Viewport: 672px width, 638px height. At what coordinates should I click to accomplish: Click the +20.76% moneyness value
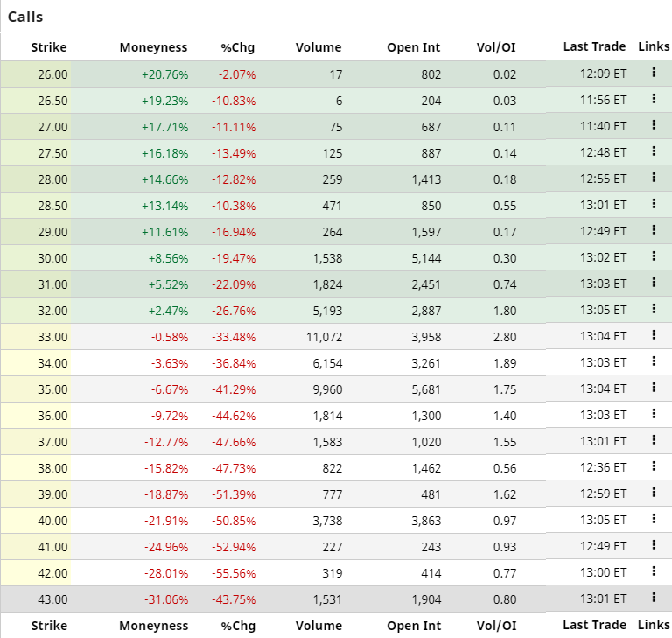(x=165, y=74)
